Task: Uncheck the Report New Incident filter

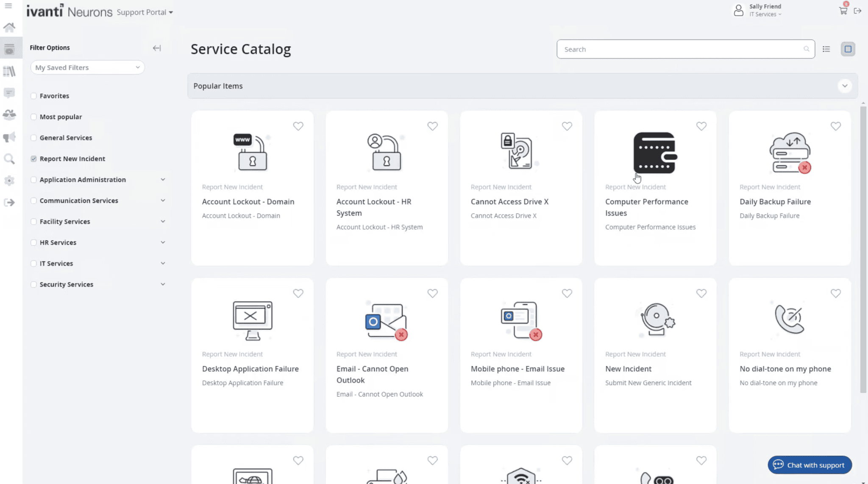Action: pos(33,158)
